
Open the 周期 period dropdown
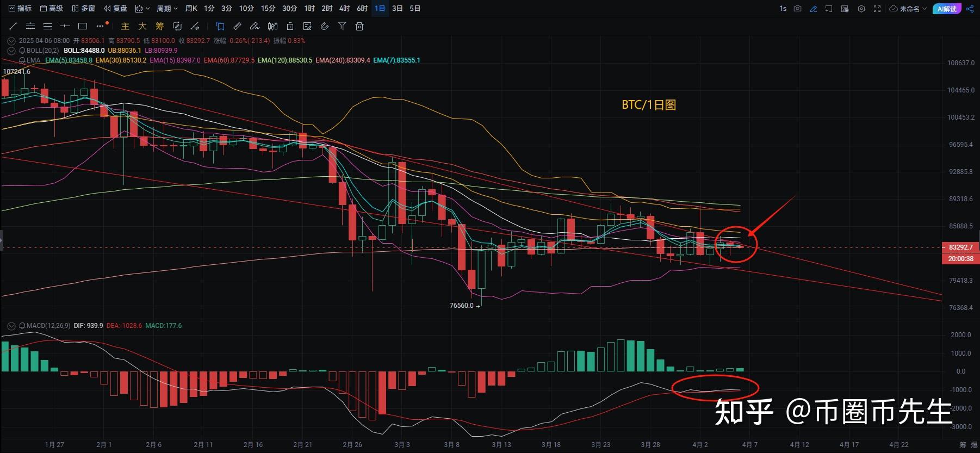pyautogui.click(x=167, y=9)
